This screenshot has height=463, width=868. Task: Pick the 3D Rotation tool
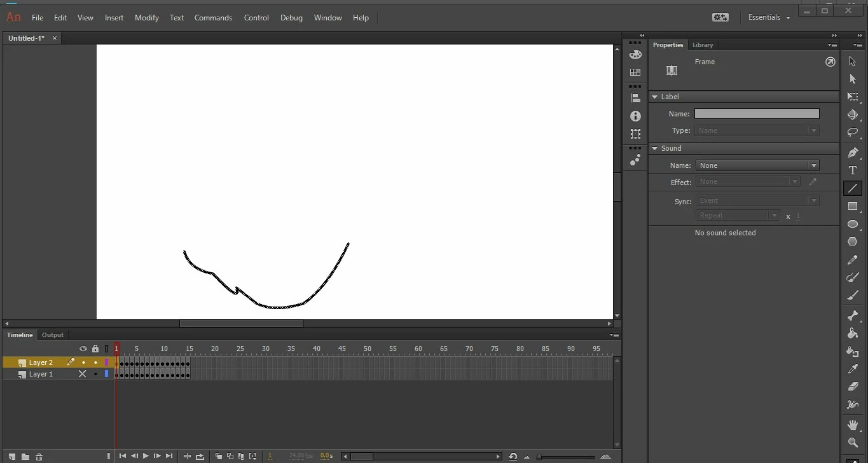pyautogui.click(x=853, y=115)
